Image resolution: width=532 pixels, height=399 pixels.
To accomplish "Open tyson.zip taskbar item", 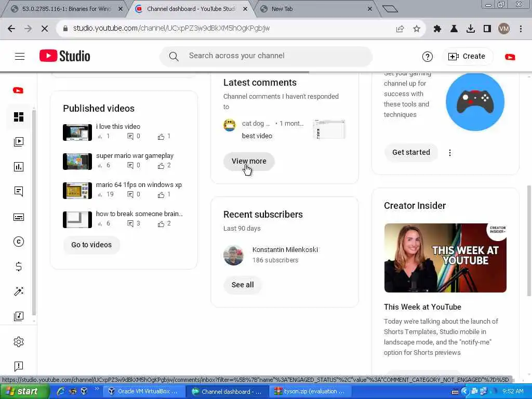I will pos(310,392).
